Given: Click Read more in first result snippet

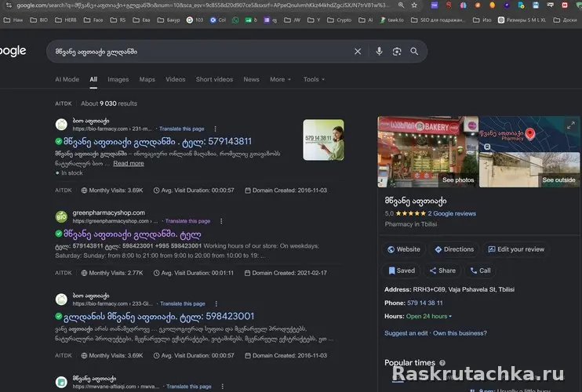Looking at the screenshot, I should tap(129, 163).
